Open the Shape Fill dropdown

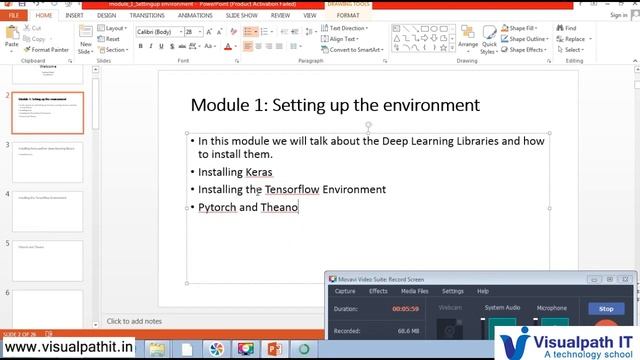[x=519, y=28]
